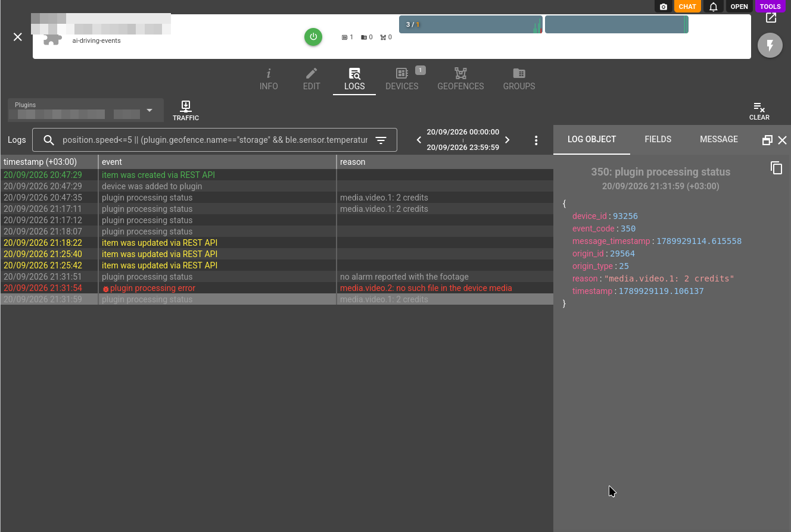
Task: Click the lightning bolt round button
Action: pyautogui.click(x=770, y=45)
